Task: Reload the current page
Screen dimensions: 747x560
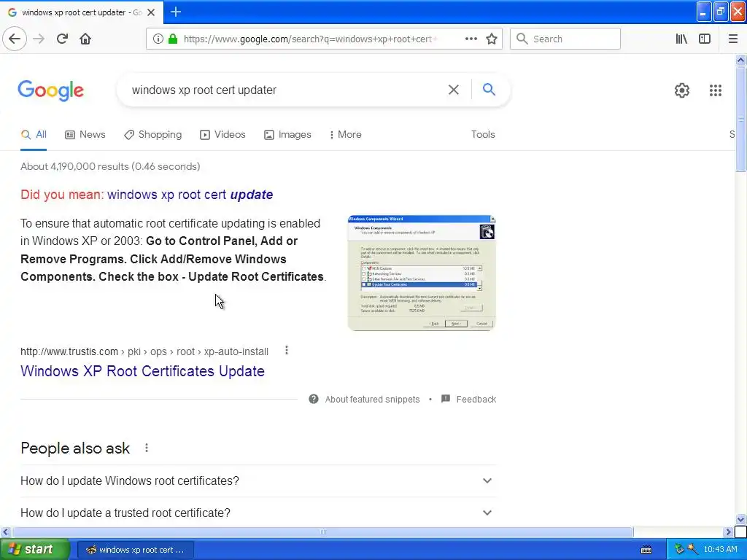Action: click(62, 39)
